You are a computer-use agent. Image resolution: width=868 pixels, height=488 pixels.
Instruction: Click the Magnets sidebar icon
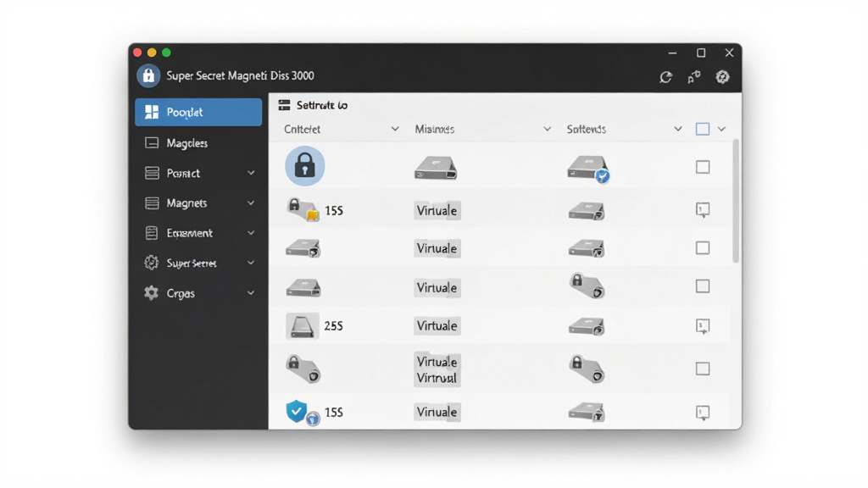pos(152,203)
